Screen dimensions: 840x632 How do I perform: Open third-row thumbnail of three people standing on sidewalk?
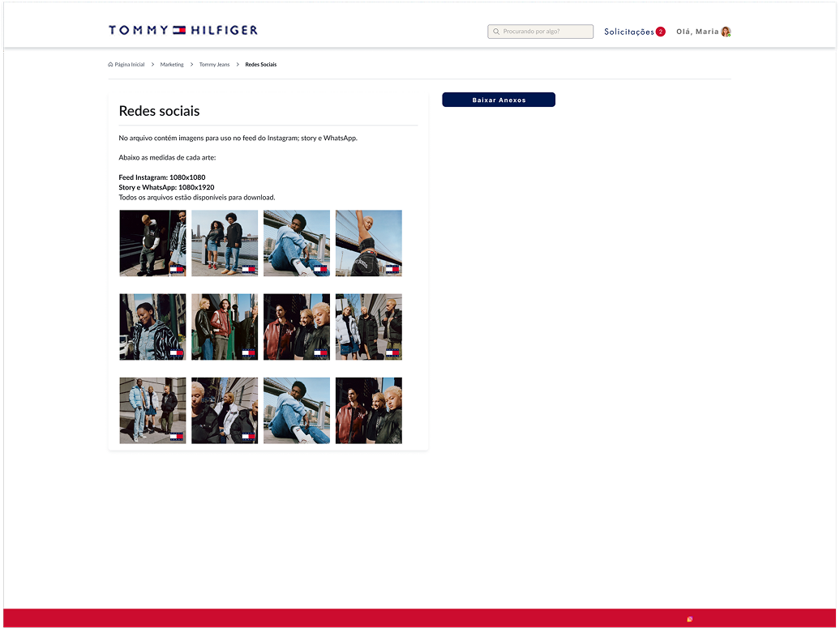(x=152, y=411)
